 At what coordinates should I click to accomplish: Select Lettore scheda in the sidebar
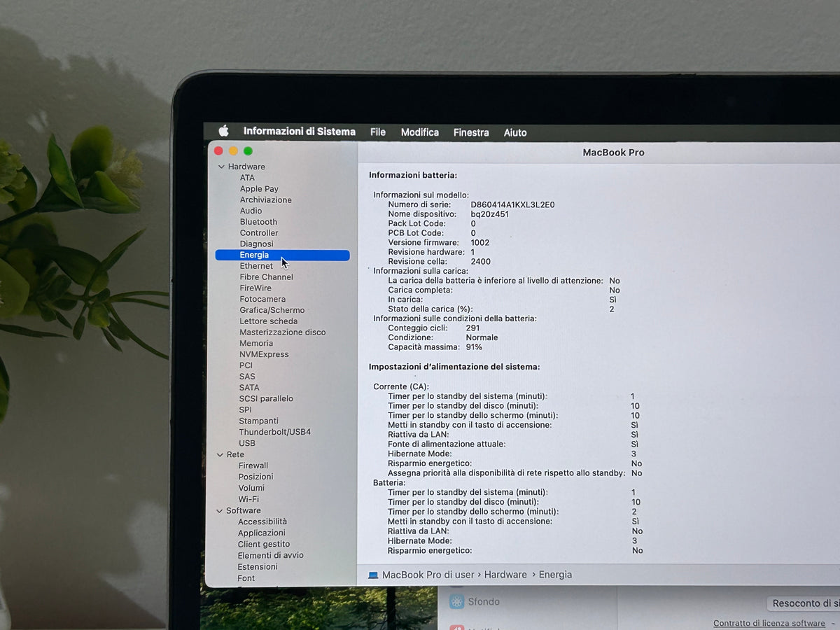268,321
